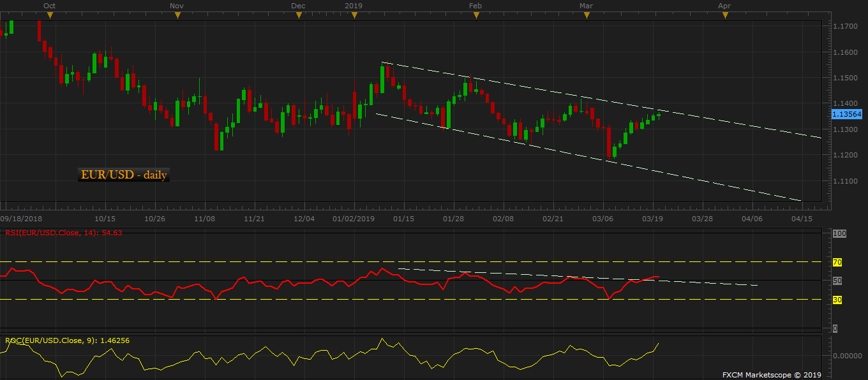868x380 pixels.
Task: Click the 1.1500 price axis label
Action: 844,78
